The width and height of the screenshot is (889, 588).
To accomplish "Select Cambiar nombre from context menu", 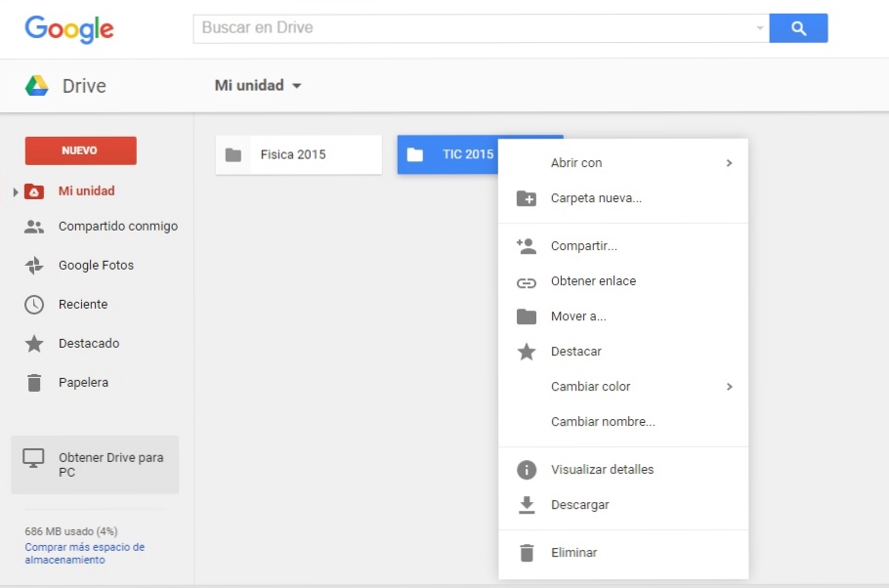I will point(603,422).
